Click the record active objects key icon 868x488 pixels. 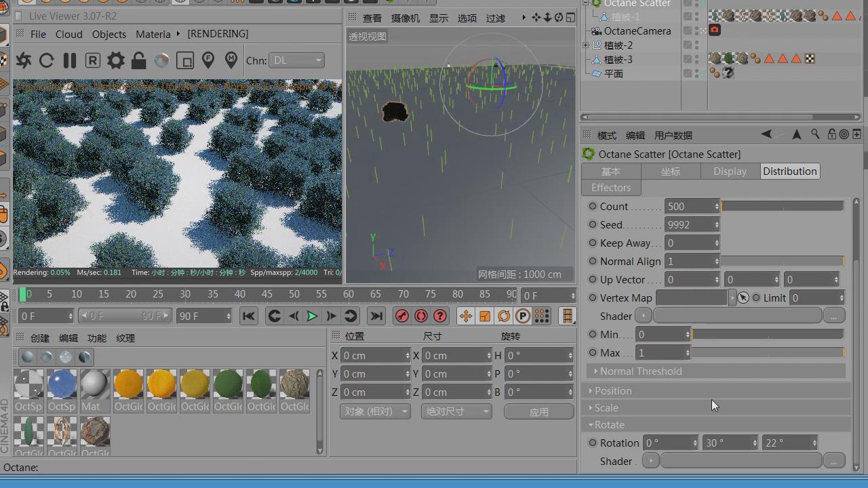pos(402,316)
